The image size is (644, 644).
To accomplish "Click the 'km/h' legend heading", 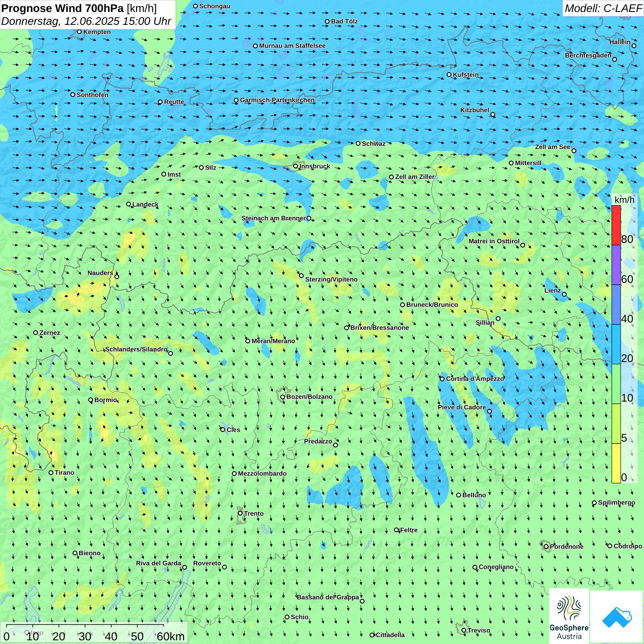I will [624, 200].
